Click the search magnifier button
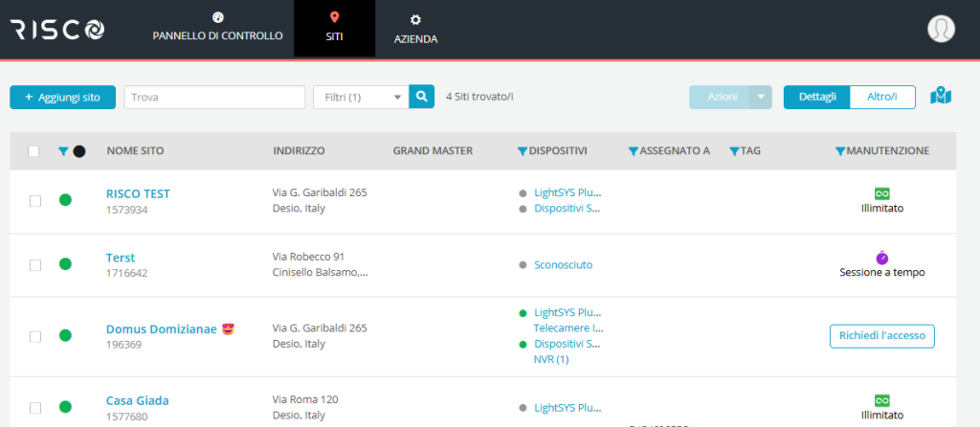This screenshot has width=980, height=427. coord(422,97)
